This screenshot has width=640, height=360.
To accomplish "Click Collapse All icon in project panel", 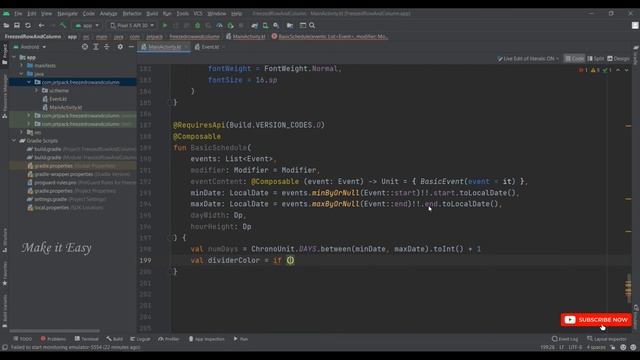I will [x=107, y=47].
